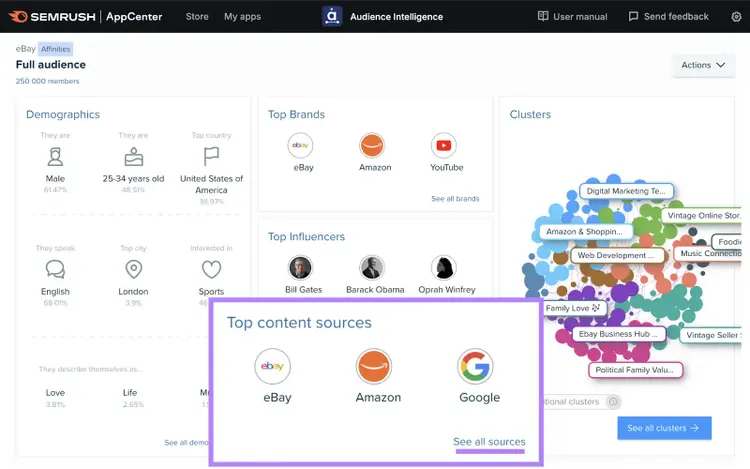Select Amazon logo in Top Brands
Image resolution: width=750 pixels, height=469 pixels.
tap(372, 145)
